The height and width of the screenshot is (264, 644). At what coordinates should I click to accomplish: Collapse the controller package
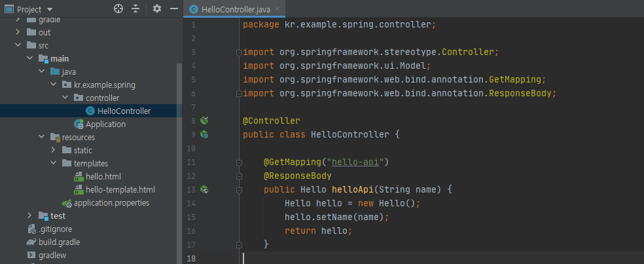pos(65,98)
